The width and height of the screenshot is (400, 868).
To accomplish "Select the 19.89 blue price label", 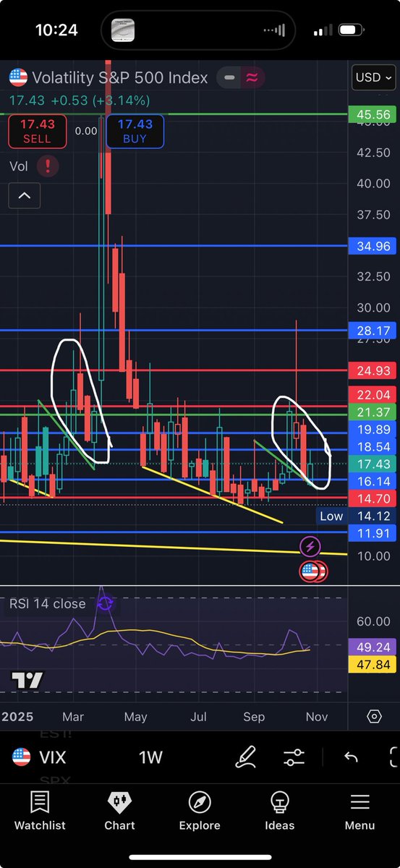I will point(371,430).
